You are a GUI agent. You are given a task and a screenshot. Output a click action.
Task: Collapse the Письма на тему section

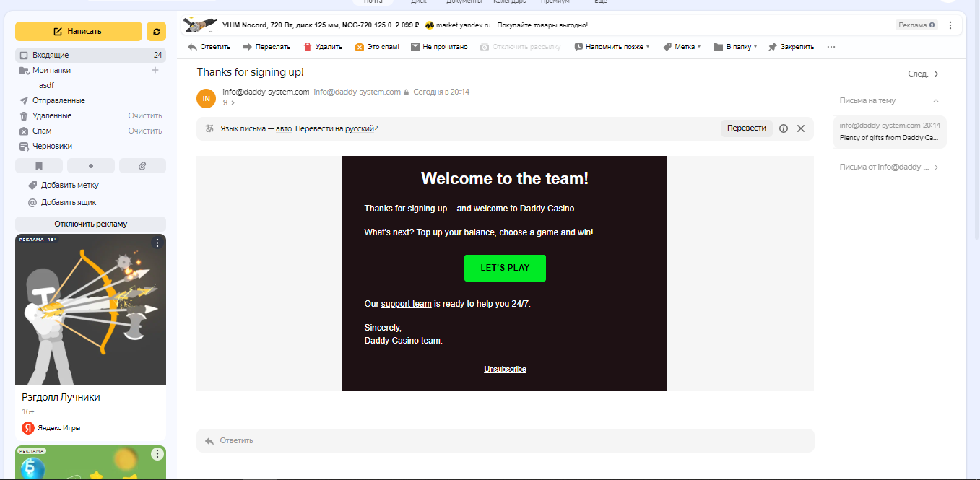[x=936, y=101]
